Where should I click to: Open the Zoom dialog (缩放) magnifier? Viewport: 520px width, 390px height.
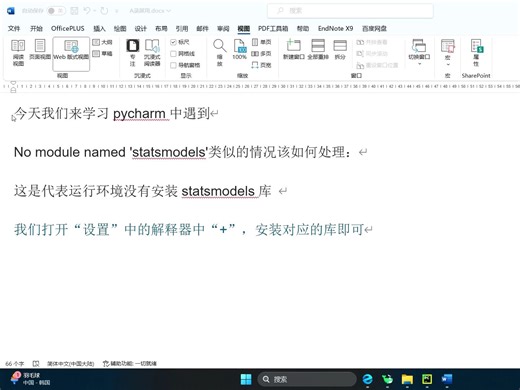pyautogui.click(x=220, y=53)
